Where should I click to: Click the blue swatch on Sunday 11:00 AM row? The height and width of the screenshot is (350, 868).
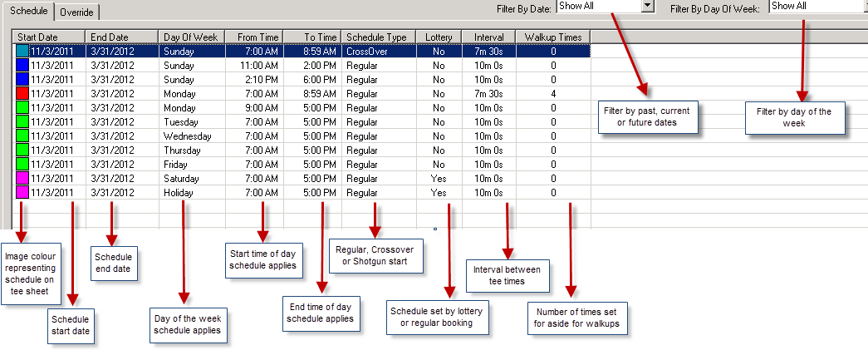(x=22, y=65)
